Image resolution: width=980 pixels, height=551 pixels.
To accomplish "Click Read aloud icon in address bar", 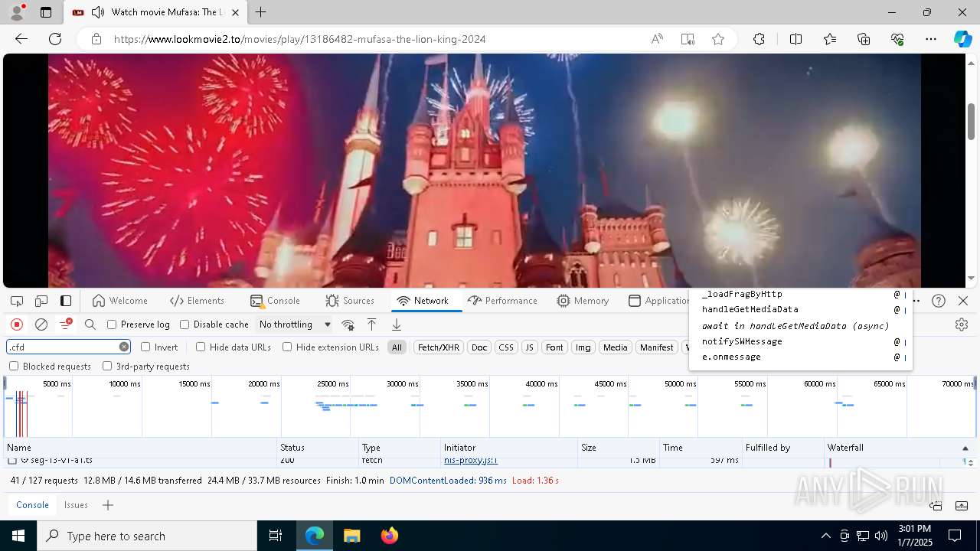I will pyautogui.click(x=657, y=39).
